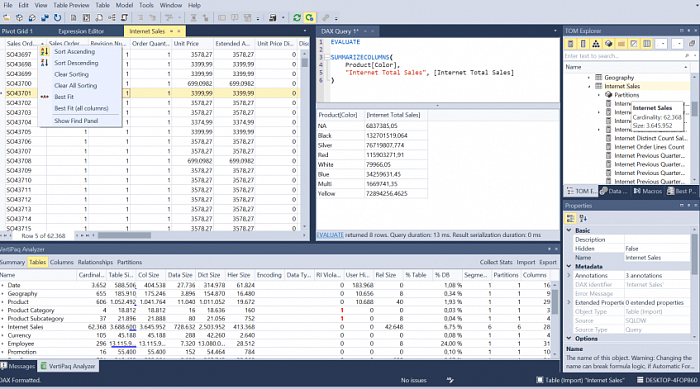This screenshot has width=700, height=389.
Task: Expand the Geography table node
Action: pyautogui.click(x=589, y=78)
